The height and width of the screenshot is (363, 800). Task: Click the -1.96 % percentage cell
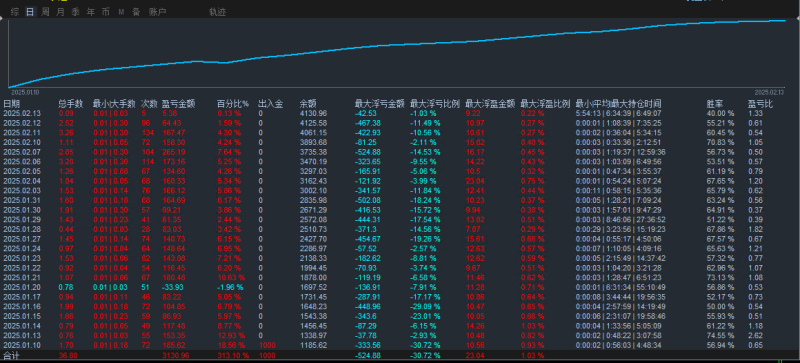[x=230, y=287]
